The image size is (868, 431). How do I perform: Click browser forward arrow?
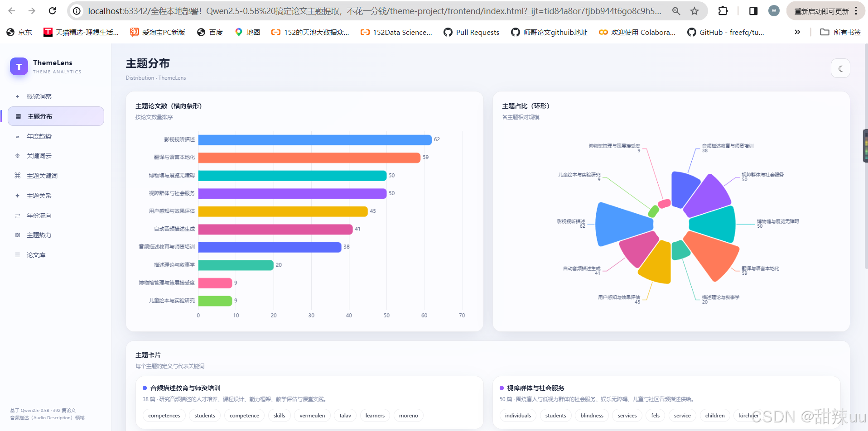[x=32, y=11]
